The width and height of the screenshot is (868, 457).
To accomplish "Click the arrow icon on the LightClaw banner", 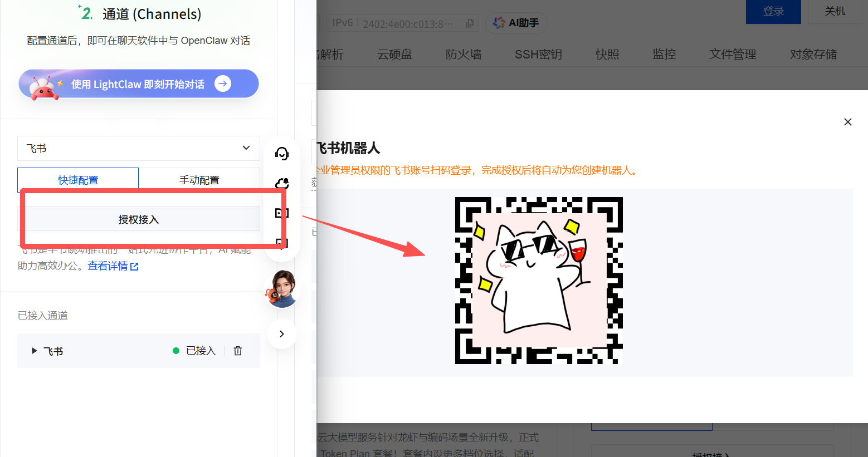I will pyautogui.click(x=223, y=83).
